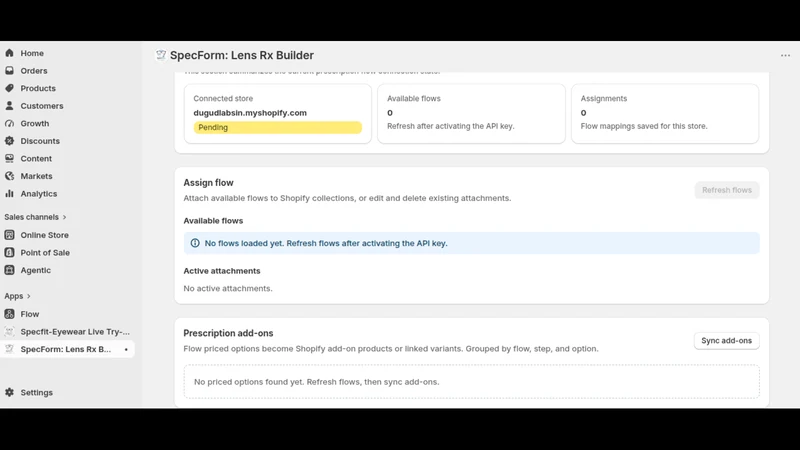
Task: Click the No priced options found box
Action: 471,382
